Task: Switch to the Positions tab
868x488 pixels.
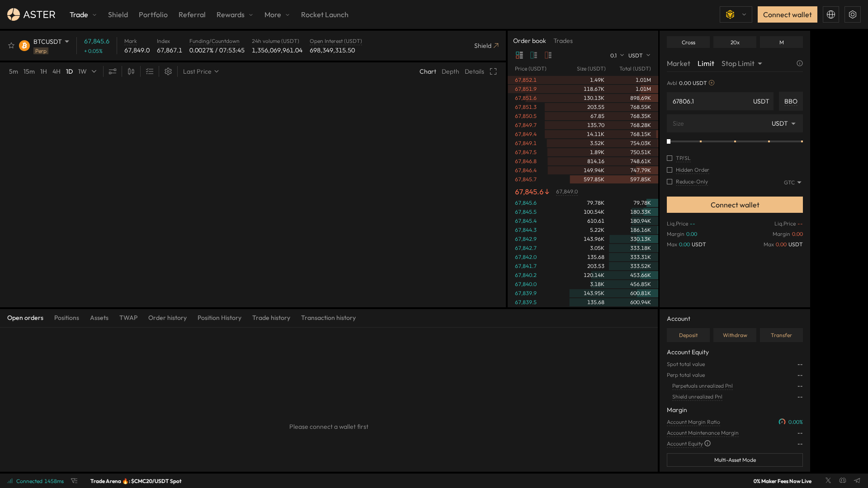Action: (x=66, y=318)
